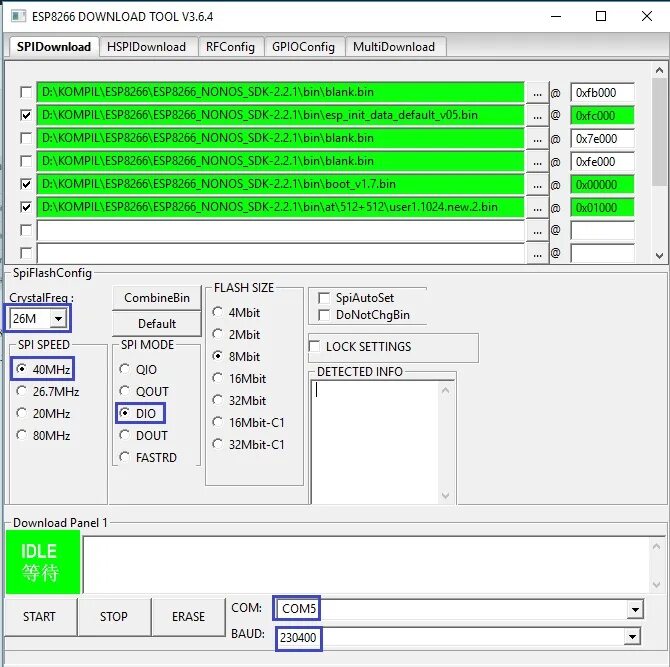Enable the checkbox for blank.bin at 0x7e000

point(26,138)
